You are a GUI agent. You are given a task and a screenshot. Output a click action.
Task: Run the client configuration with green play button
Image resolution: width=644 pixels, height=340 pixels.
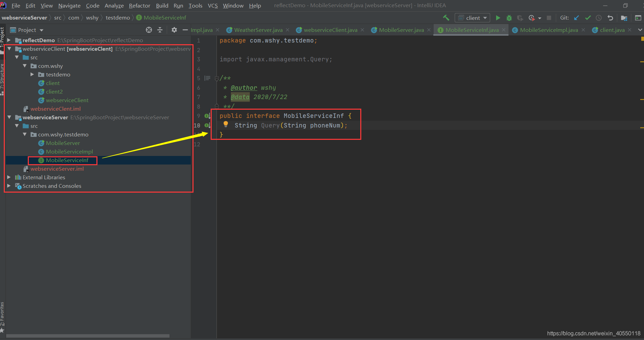498,18
